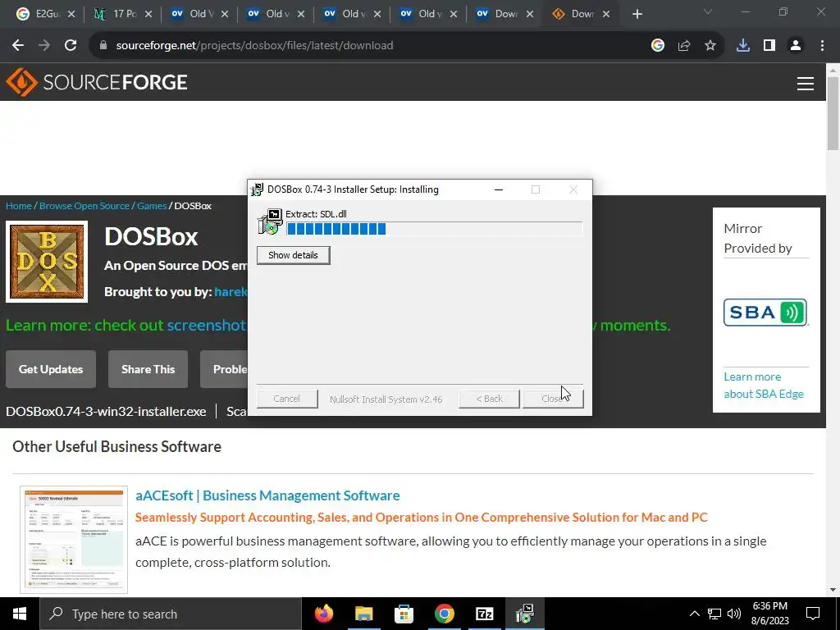Click the SourceForge logo
840x630 pixels.
click(x=97, y=82)
